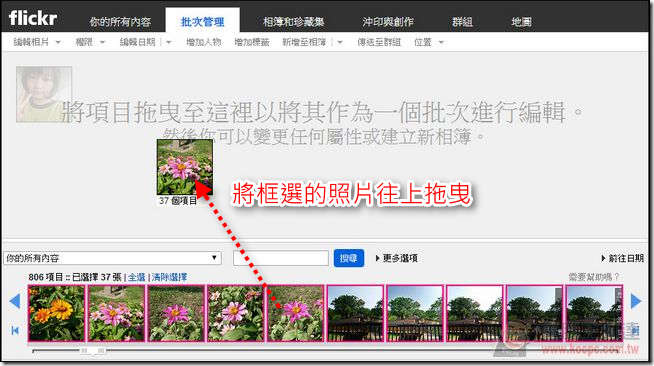This screenshot has height=366, width=654.
Task: Expand 更多選項
Action: coord(396,258)
